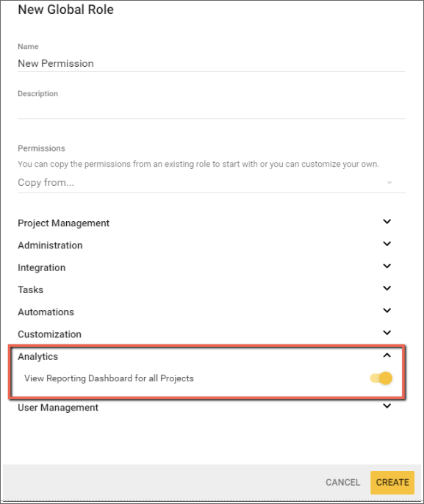The width and height of the screenshot is (424, 504).
Task: Open the Administration permissions section
Action: tap(50, 245)
